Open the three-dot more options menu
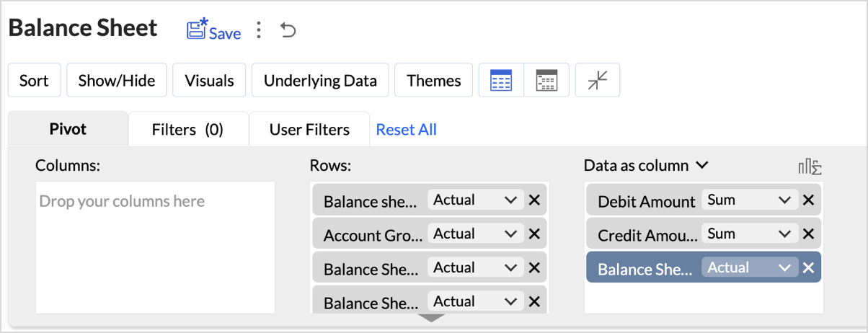868x333 pixels. click(x=259, y=30)
